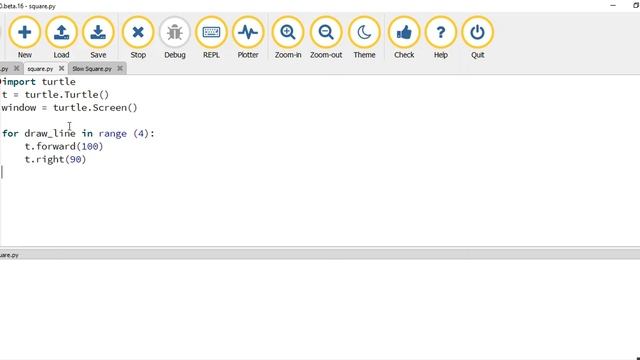Click the 't.right(90)' line
The width and height of the screenshot is (640, 360).
[x=56, y=159]
